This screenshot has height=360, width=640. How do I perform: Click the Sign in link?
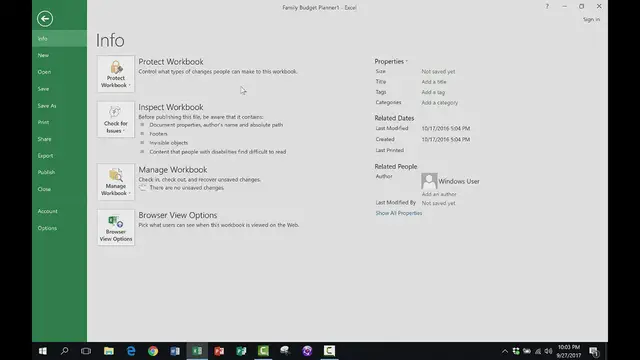pyautogui.click(x=591, y=19)
